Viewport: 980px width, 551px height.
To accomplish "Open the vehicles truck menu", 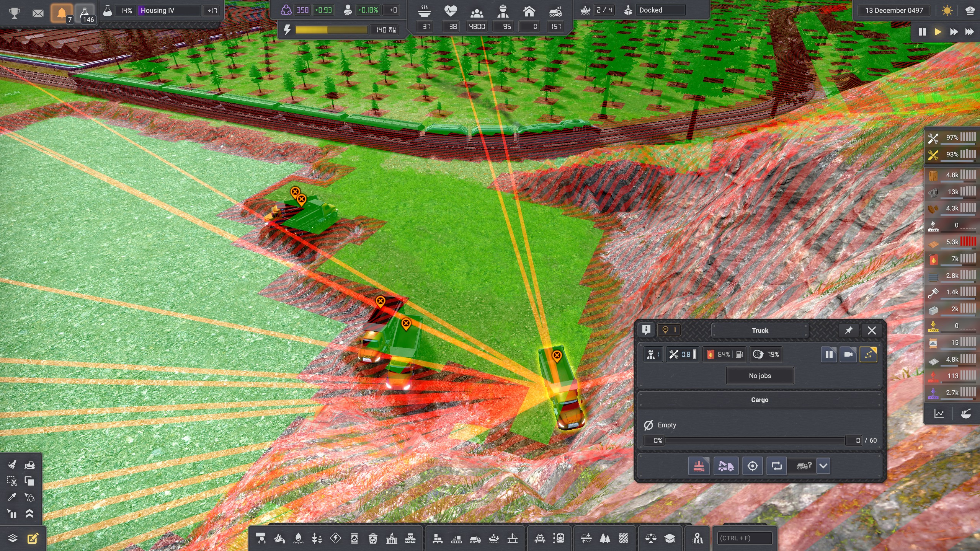I will click(x=475, y=539).
